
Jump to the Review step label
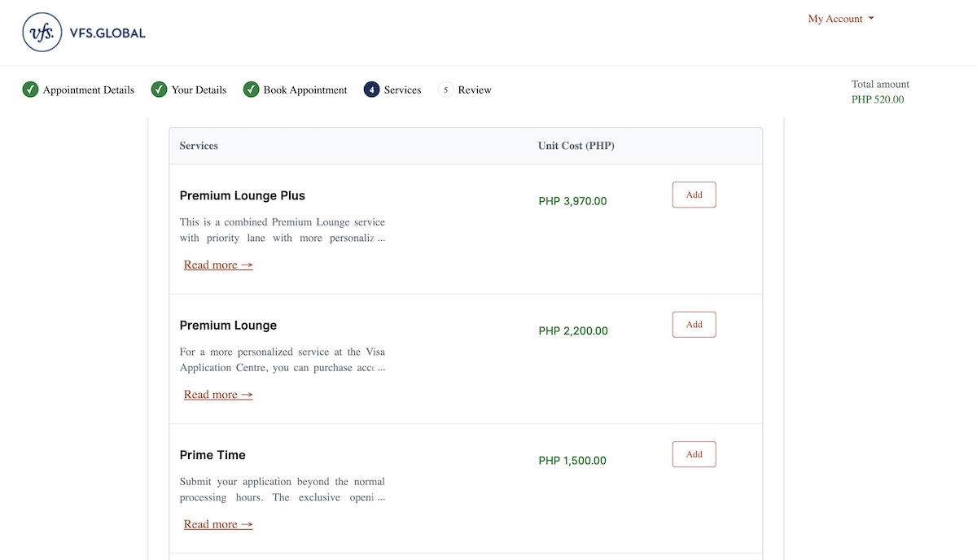pos(475,90)
